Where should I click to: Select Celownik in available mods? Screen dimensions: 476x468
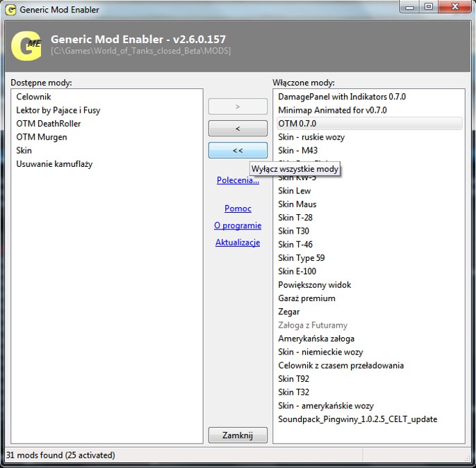(x=33, y=97)
